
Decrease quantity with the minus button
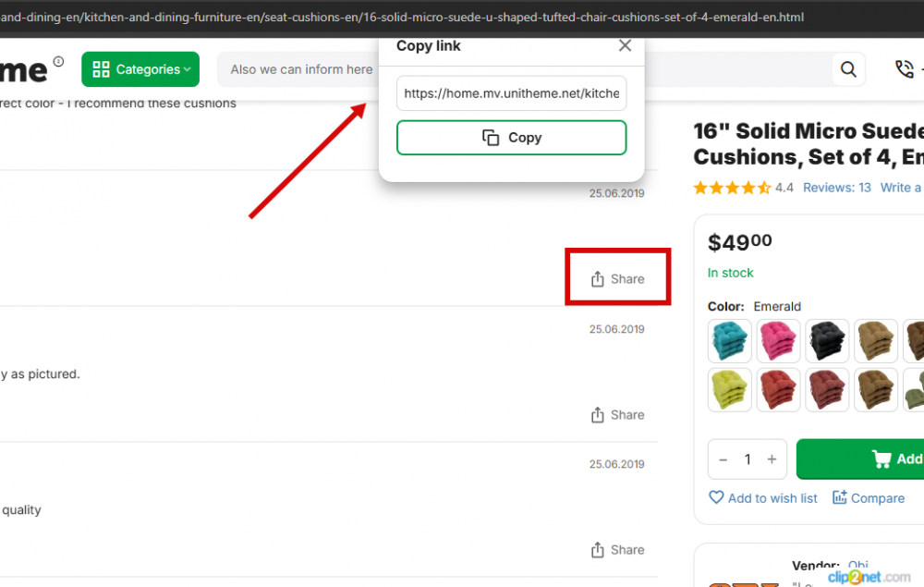pos(723,459)
